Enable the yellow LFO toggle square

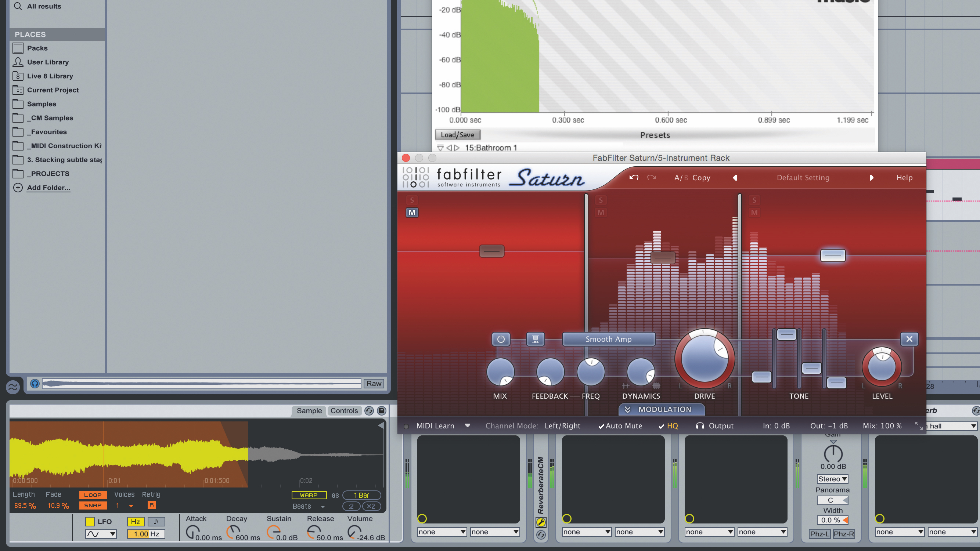click(x=90, y=522)
